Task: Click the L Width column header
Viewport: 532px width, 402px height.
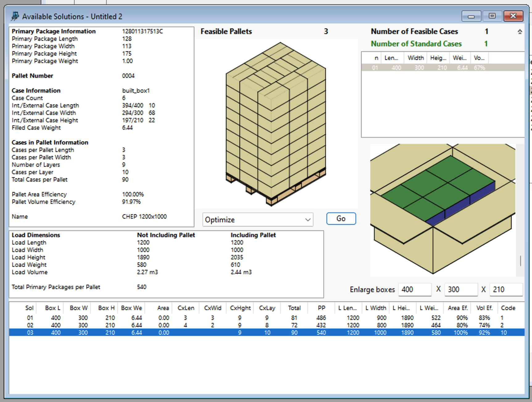Action: 376,308
